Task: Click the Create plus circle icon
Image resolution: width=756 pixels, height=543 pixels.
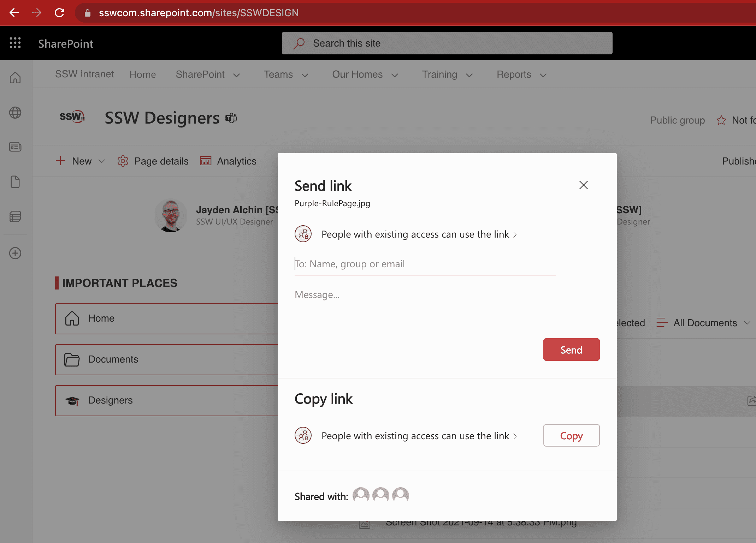Action: (x=15, y=253)
